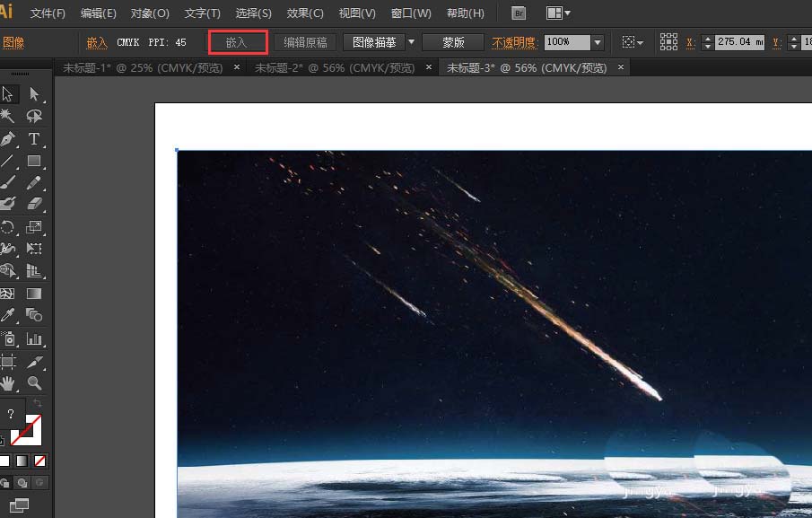812x518 pixels.
Task: Click the 编辑原稿 button
Action: [x=306, y=42]
